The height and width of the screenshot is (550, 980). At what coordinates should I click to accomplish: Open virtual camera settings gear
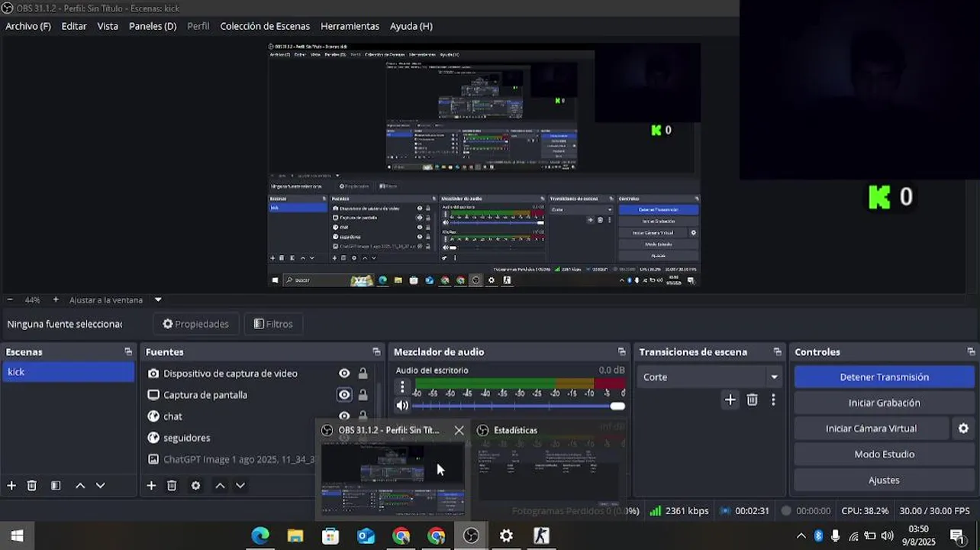point(963,429)
